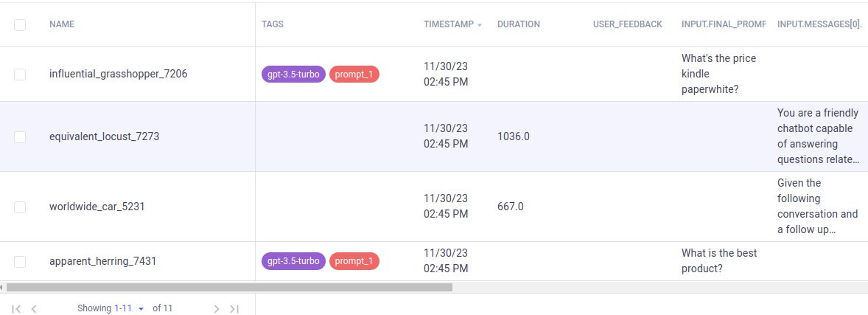Go to first page icon
Viewport: 868px width, 315px height.
16,308
